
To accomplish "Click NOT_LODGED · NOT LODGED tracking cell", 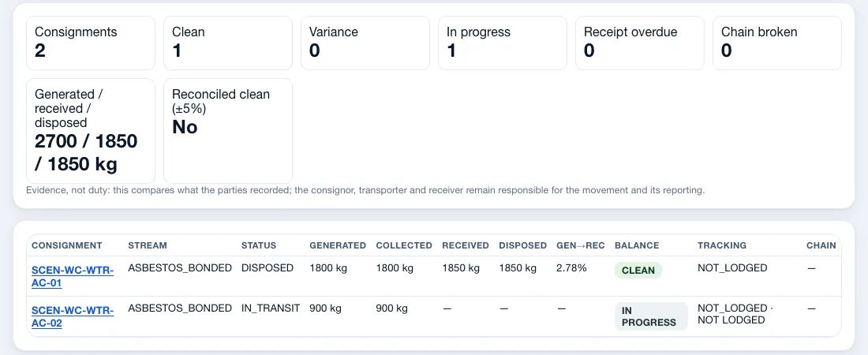I will click(x=735, y=314).
